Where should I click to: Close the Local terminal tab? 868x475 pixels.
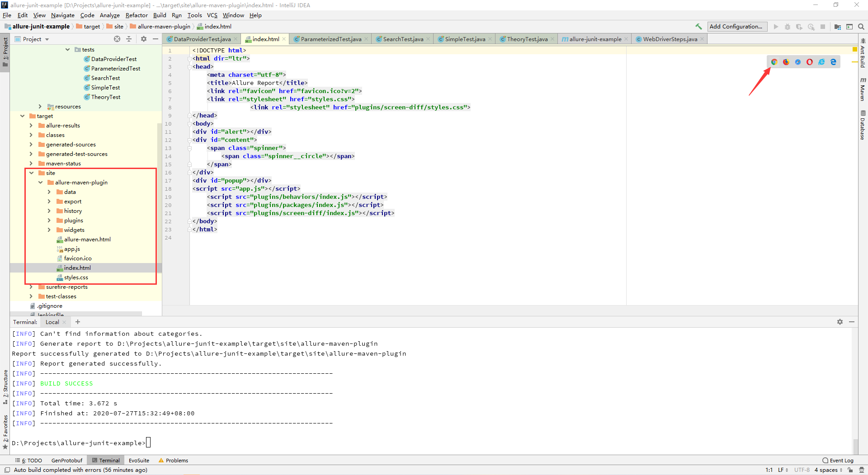click(64, 322)
